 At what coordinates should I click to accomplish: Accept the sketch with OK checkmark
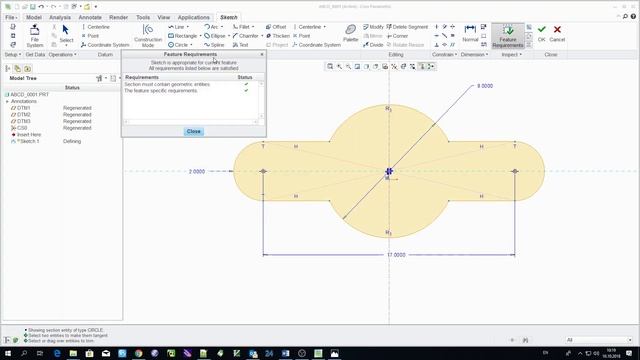[x=542, y=33]
